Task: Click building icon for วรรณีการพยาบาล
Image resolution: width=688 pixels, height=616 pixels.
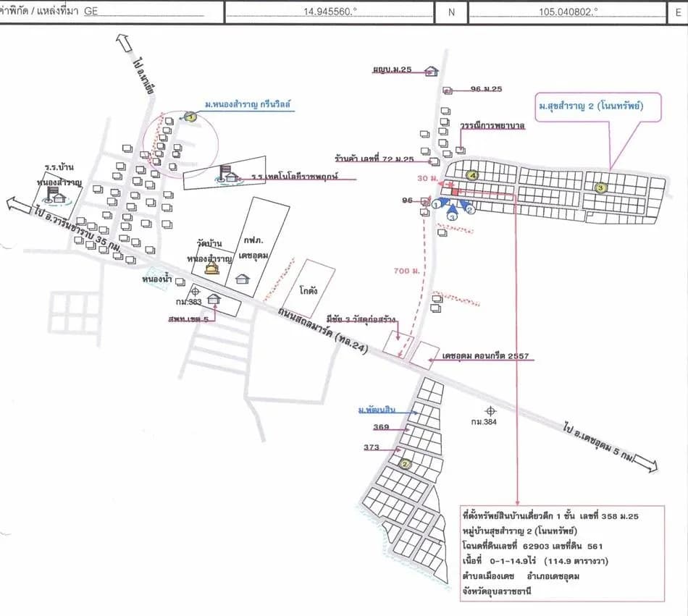Action: [x=461, y=150]
